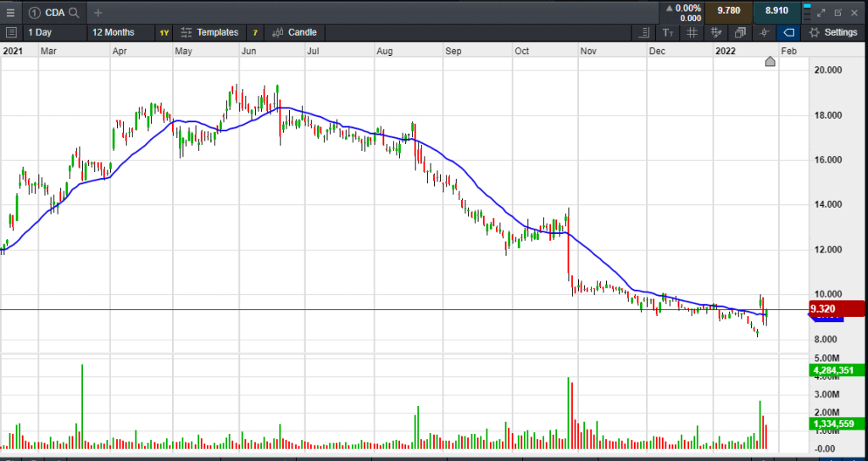Click the 8.910 price button

point(778,11)
